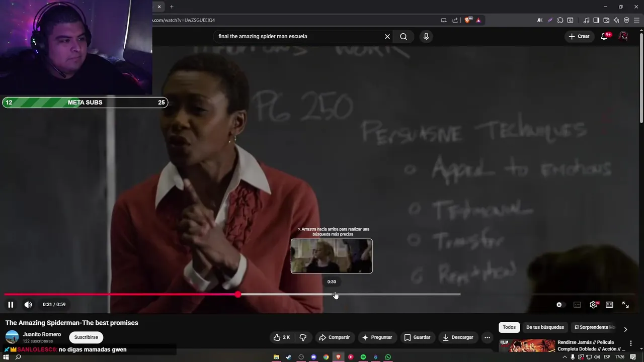
Task: Open the Brave VPN shield icon
Action: pos(626,20)
